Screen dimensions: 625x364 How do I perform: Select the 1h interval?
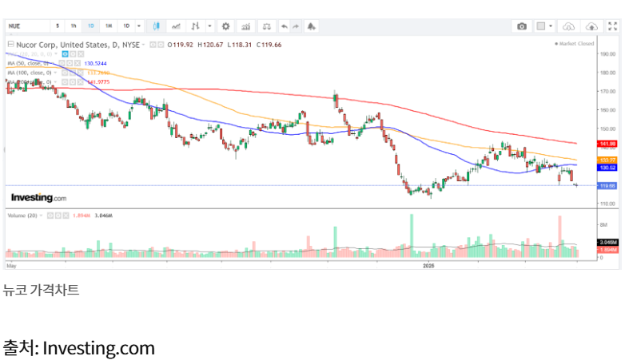click(74, 26)
